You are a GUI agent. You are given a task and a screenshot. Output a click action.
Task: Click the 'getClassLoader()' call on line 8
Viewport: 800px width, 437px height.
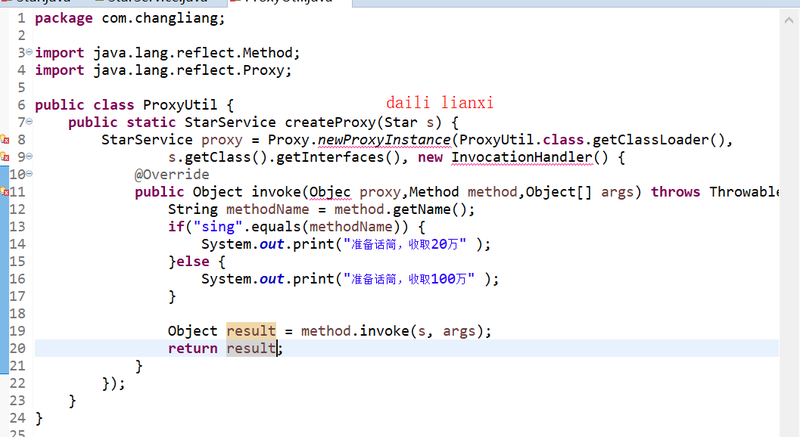(658, 140)
